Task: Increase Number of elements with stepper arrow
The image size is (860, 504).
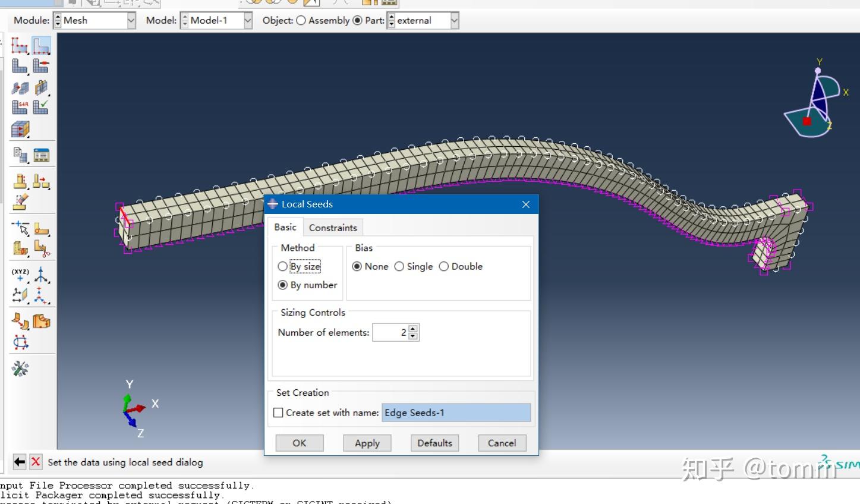Action: tap(412, 329)
